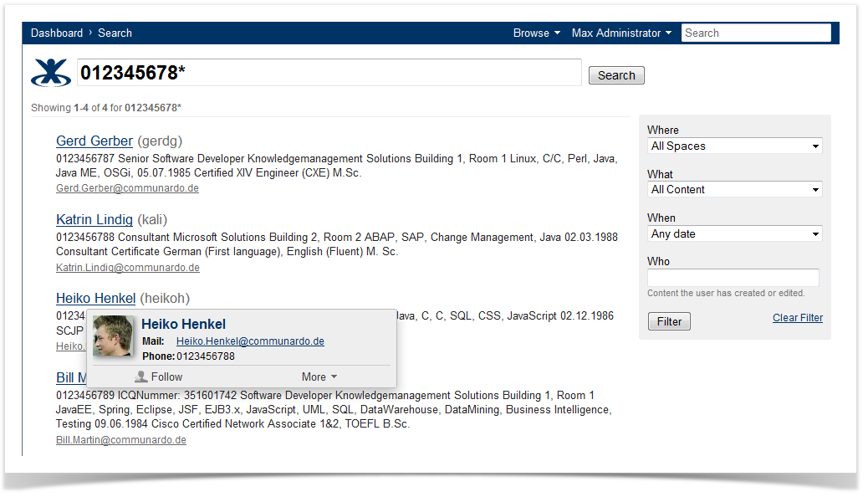
Task: Click the Confluence logo icon
Action: (x=50, y=73)
